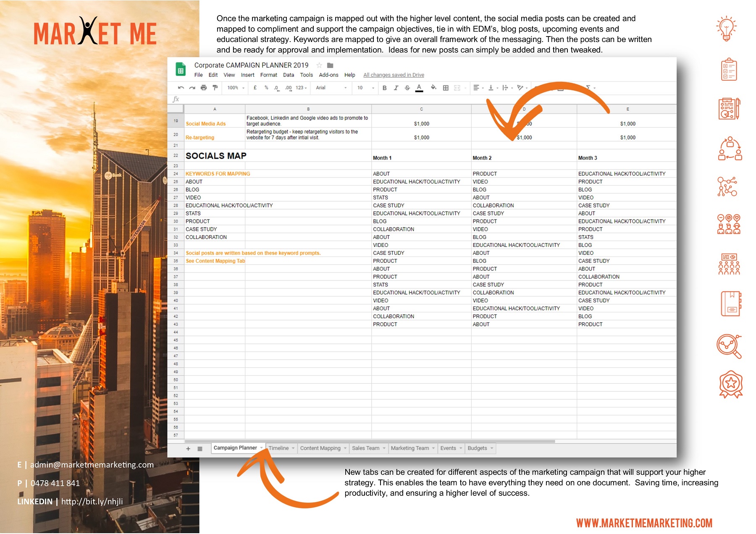Image resolution: width=756 pixels, height=534 pixels.
Task: Click the Format as currency button
Action: click(x=255, y=88)
